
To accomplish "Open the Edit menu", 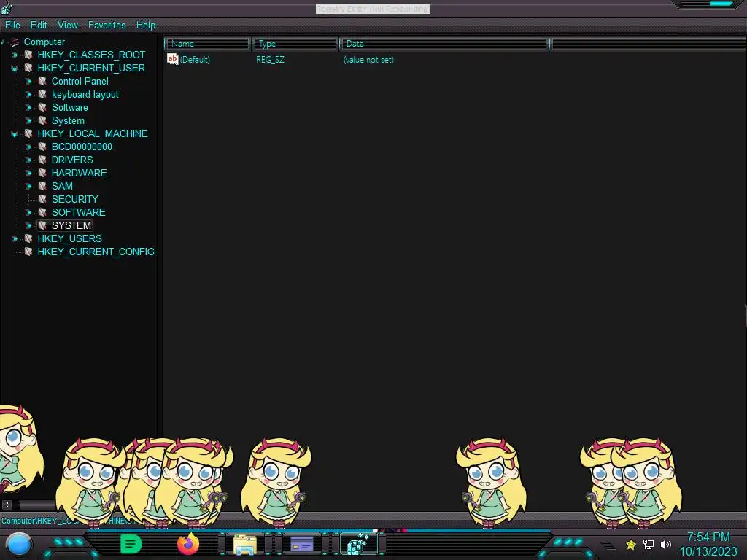I will (x=39, y=25).
